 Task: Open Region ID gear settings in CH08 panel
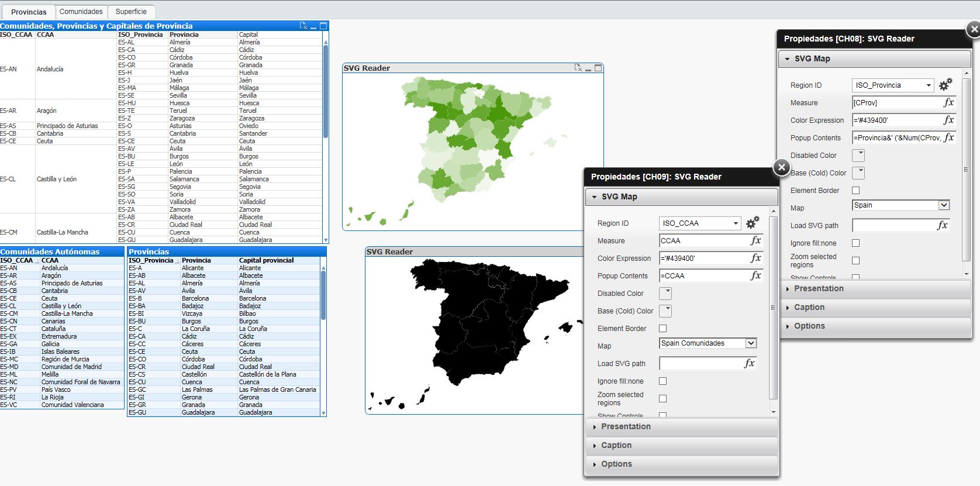(946, 85)
